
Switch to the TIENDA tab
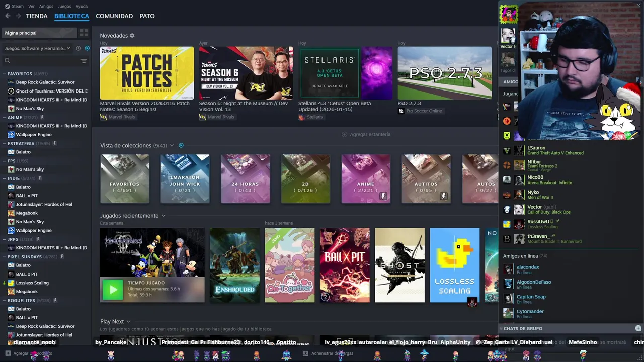(x=37, y=16)
